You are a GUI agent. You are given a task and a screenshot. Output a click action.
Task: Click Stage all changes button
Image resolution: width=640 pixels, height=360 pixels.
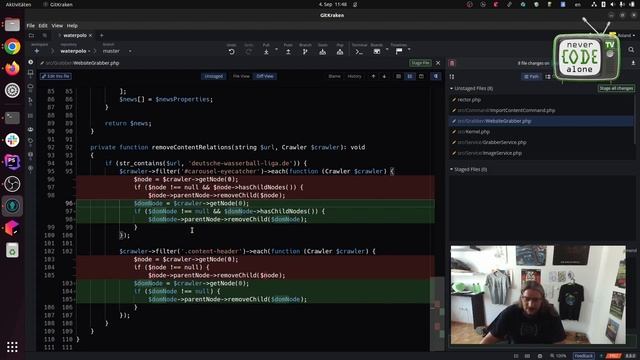pos(616,88)
